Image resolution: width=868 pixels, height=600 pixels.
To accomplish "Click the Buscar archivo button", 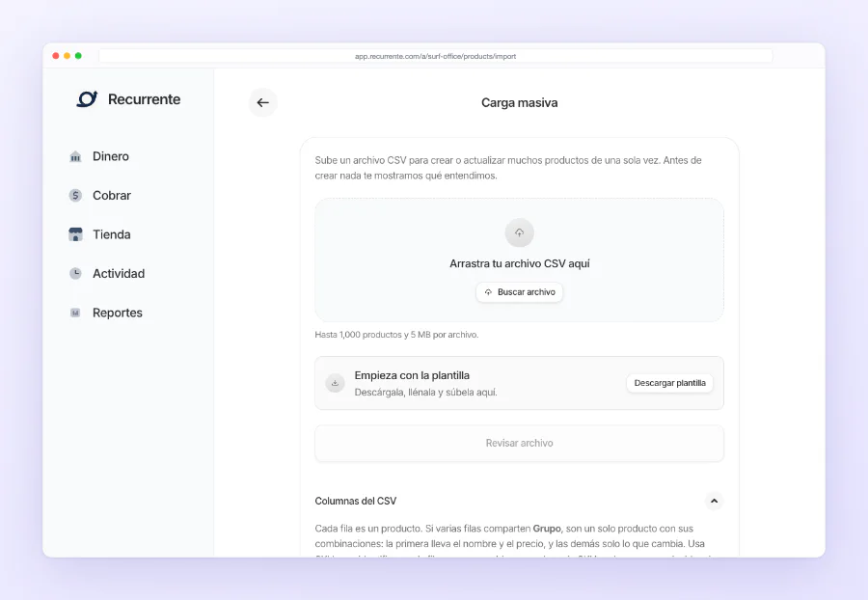I will (519, 292).
